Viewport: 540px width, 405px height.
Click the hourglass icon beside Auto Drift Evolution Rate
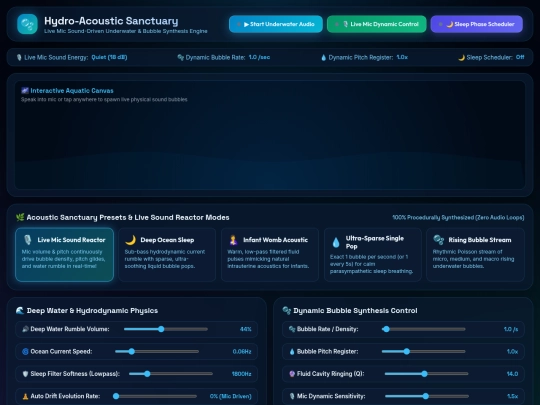pos(25,396)
